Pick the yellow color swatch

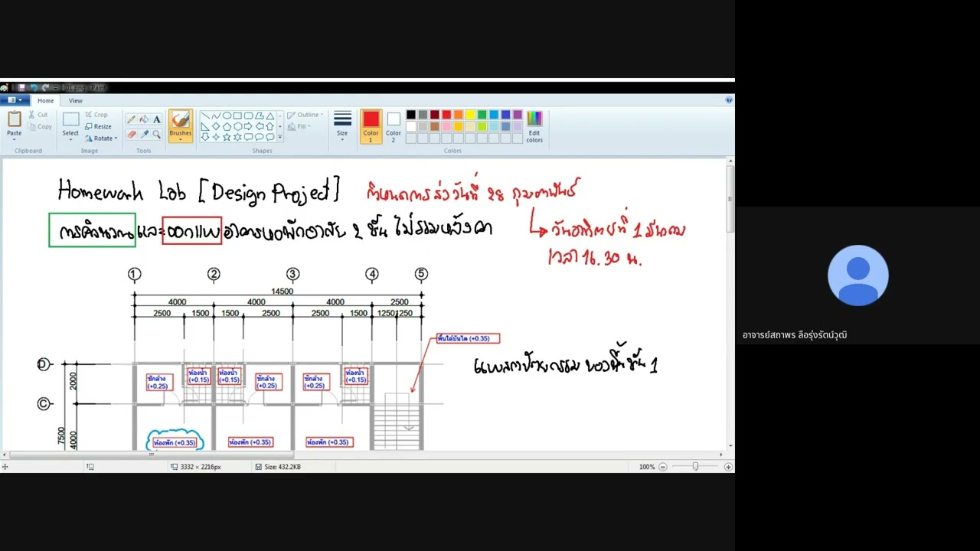pos(470,115)
